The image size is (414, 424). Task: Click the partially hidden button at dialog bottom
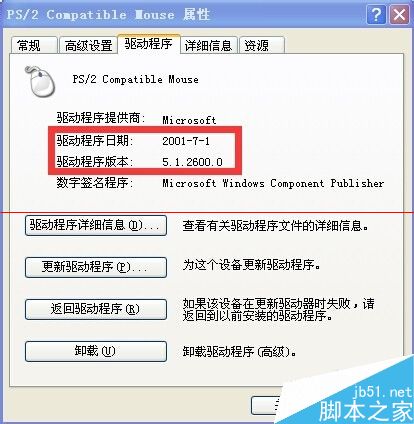point(267,405)
